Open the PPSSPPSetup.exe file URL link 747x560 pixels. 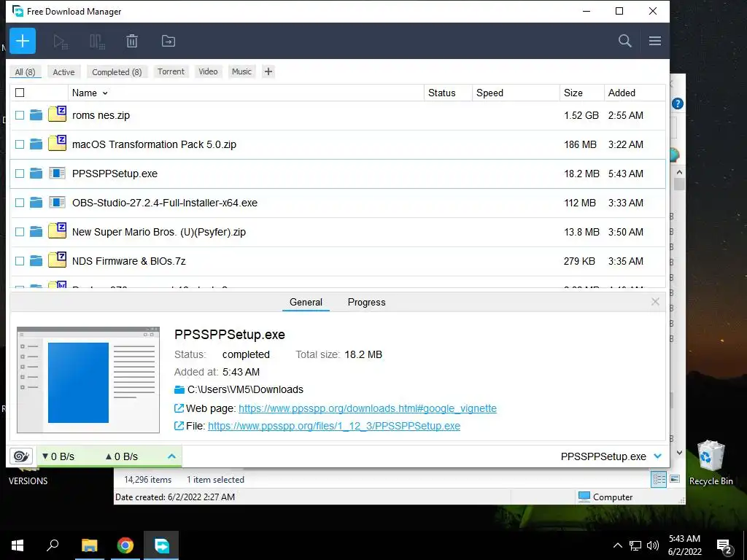[334, 426]
